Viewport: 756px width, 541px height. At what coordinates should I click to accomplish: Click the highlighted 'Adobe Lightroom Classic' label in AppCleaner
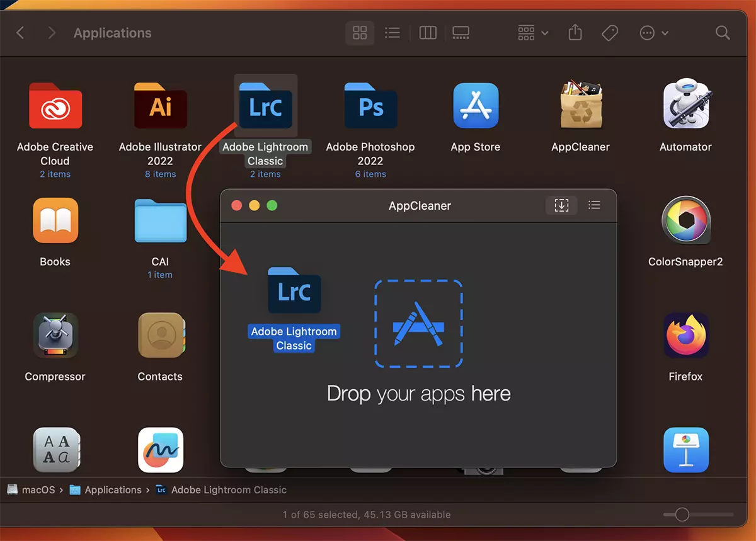point(294,338)
